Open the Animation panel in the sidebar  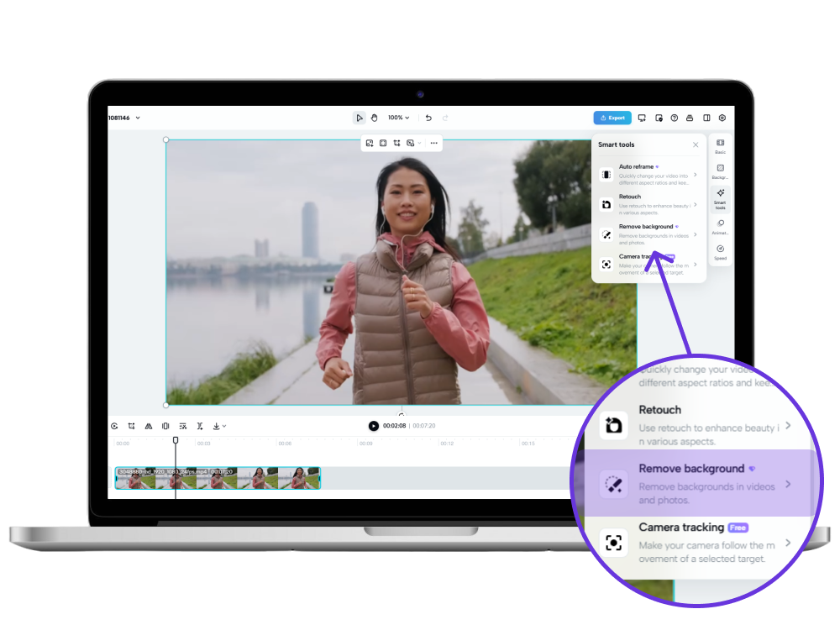[720, 225]
